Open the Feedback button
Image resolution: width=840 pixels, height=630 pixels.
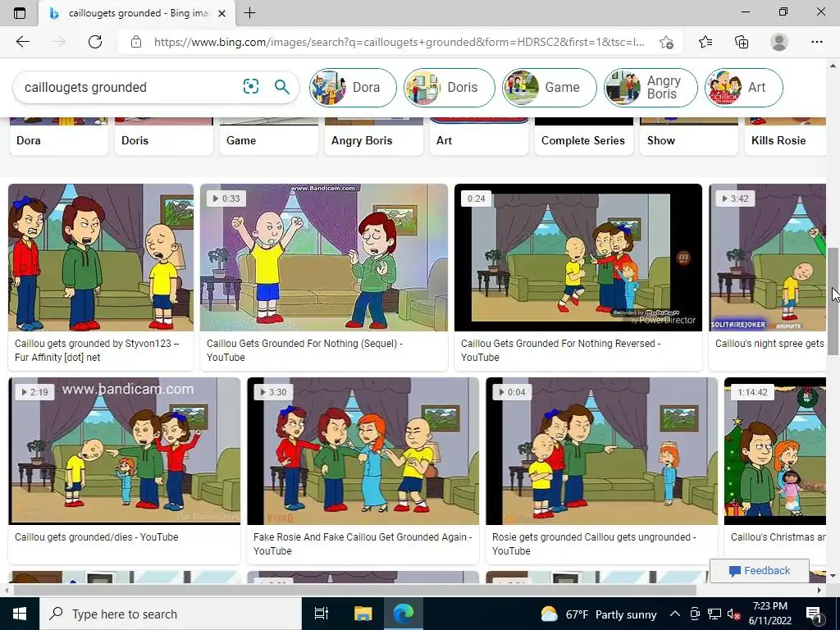[760, 571]
